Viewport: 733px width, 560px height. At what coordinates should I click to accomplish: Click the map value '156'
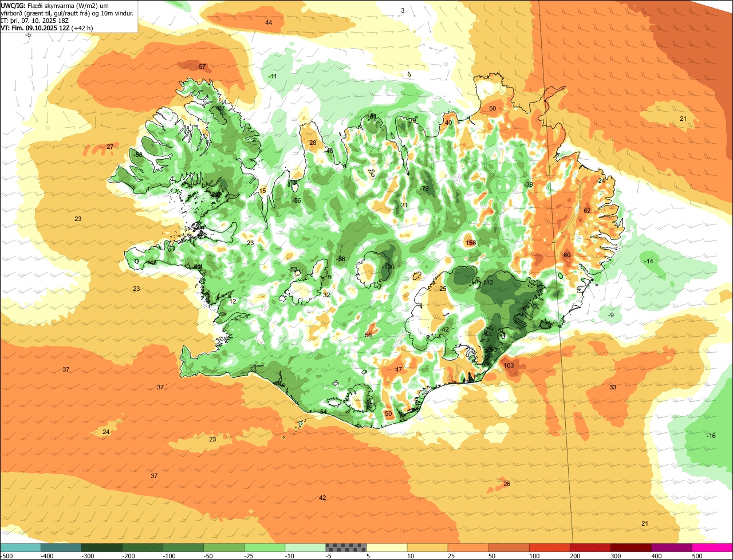[471, 243]
